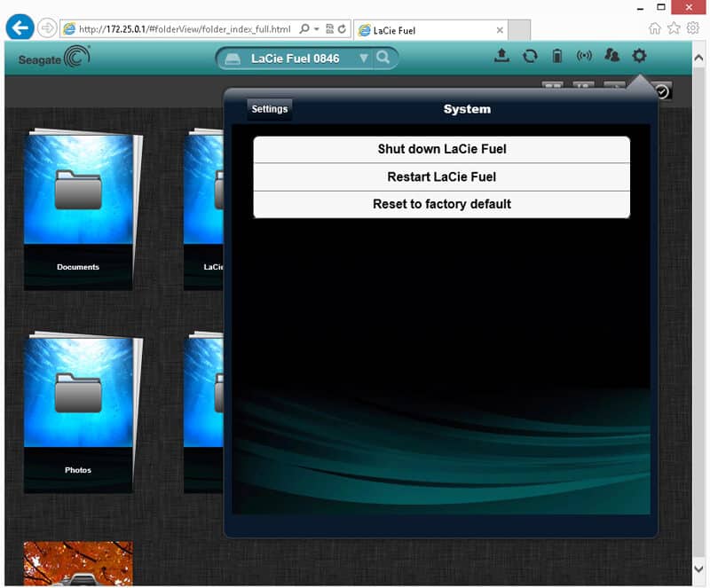Image resolution: width=710 pixels, height=588 pixels.
Task: Select Restart LaCie Fuel
Action: click(441, 177)
